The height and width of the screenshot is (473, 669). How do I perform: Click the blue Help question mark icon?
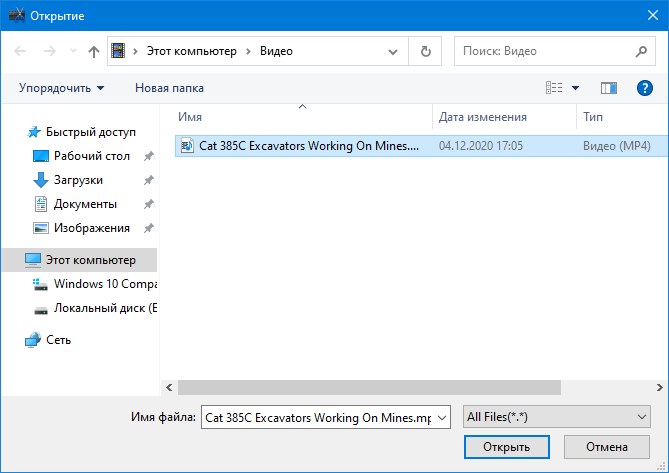click(x=645, y=88)
